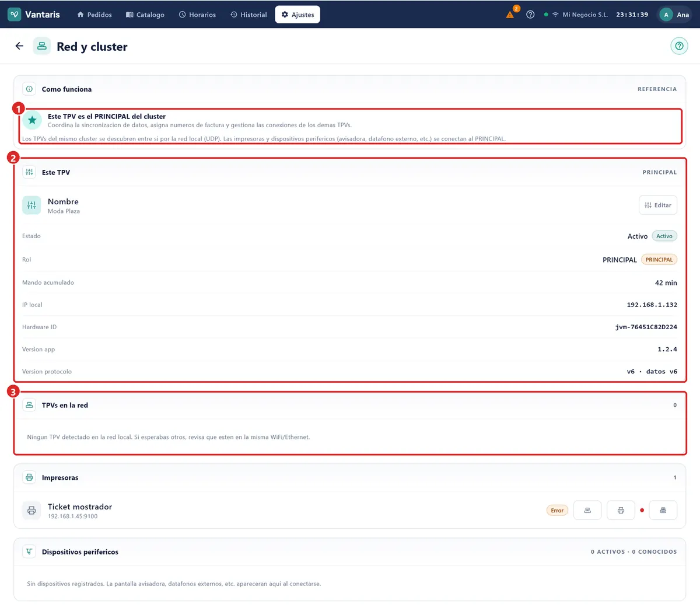Select the IP address 192.168.1.132
The width and height of the screenshot is (700, 611).
[x=652, y=305]
